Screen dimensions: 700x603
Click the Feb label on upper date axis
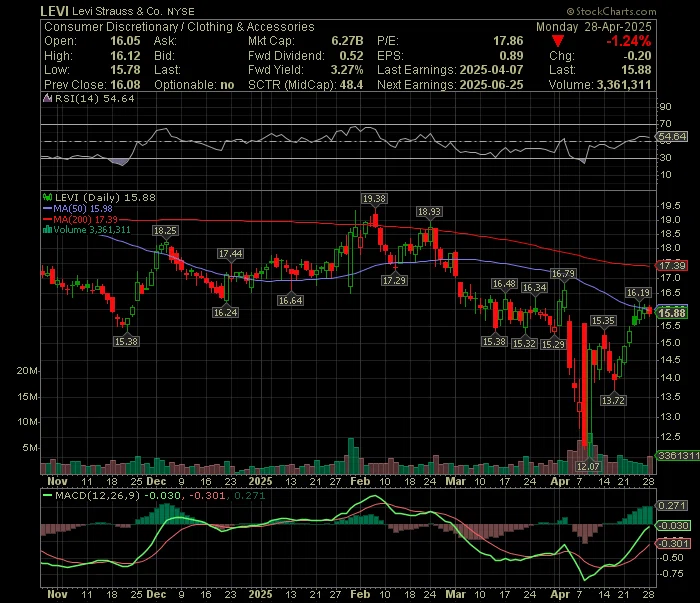click(x=360, y=481)
